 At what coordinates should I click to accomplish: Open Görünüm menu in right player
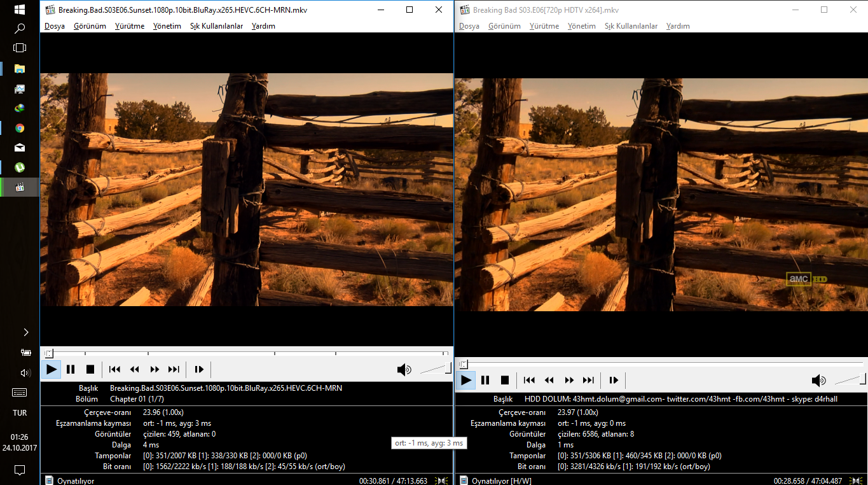504,26
